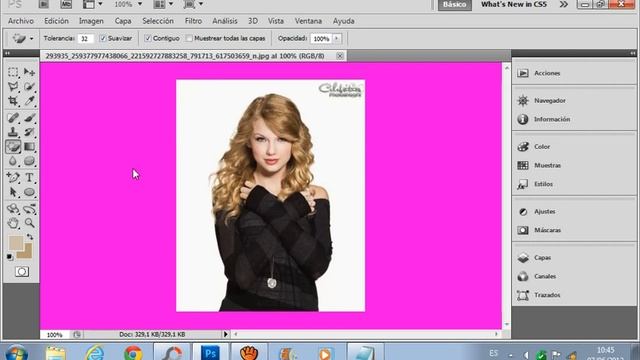Expand the right panel dock arrows
This screenshot has height=360, width=640.
[632, 53]
